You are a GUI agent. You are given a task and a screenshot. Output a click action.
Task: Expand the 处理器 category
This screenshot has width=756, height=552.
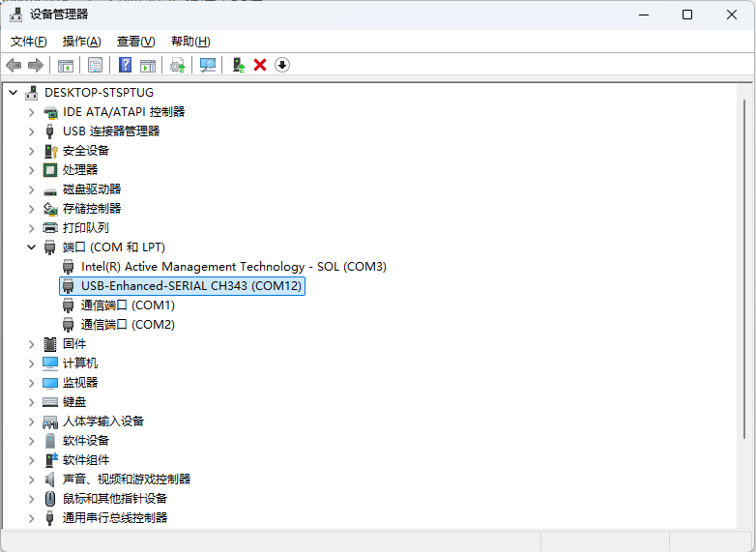[31, 170]
